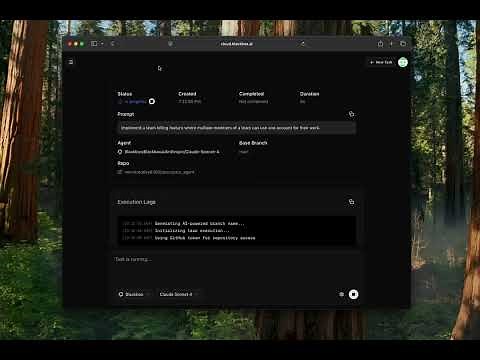Click the 'Using GitHub token' log line
The width and height of the screenshot is (480, 360).
[x=205, y=238]
